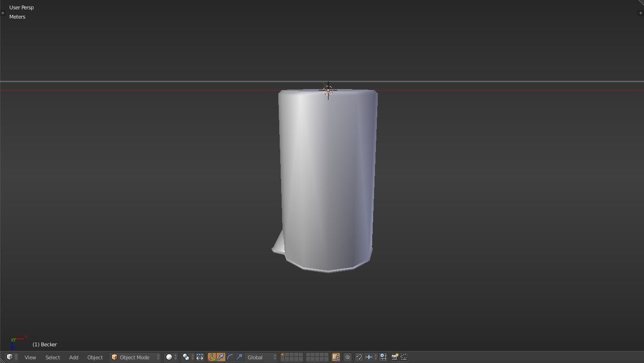644x363 pixels.
Task: Open the View menu
Action: coord(30,357)
